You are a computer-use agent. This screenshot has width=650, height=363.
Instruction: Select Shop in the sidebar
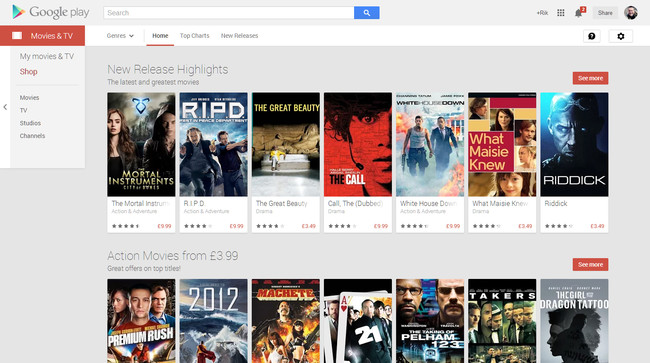pyautogui.click(x=29, y=72)
